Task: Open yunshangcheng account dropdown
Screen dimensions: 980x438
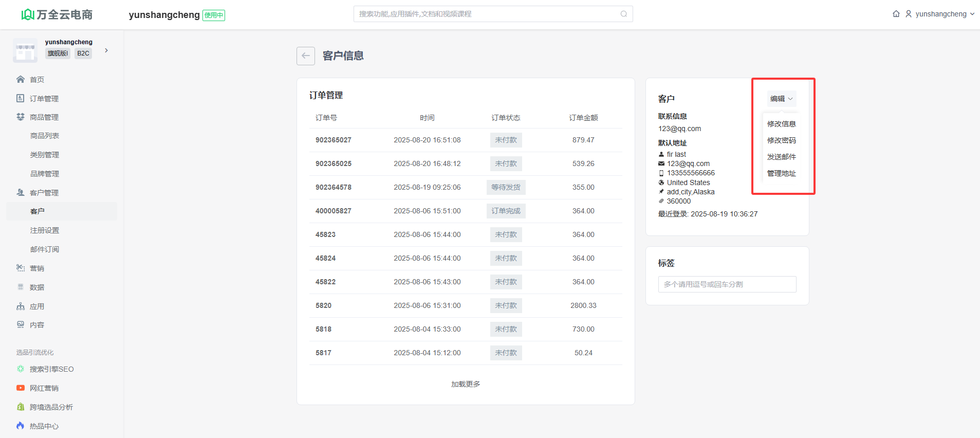Action: click(940, 14)
